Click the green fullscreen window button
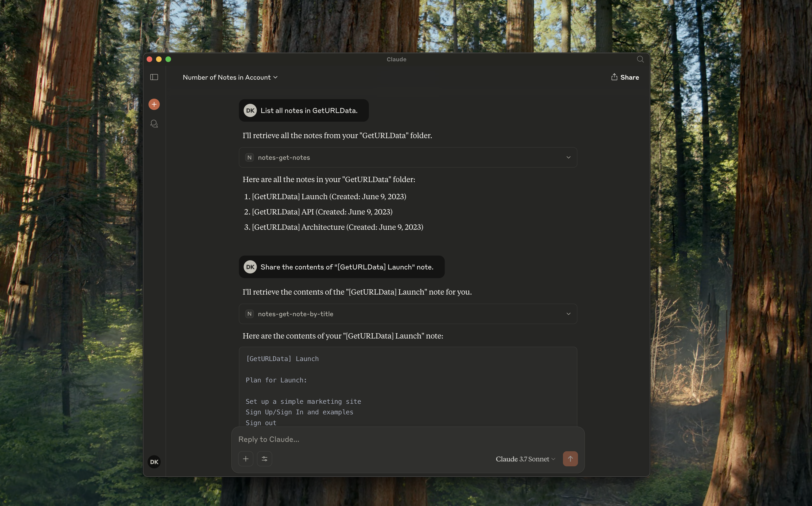812x506 pixels. tap(168, 59)
